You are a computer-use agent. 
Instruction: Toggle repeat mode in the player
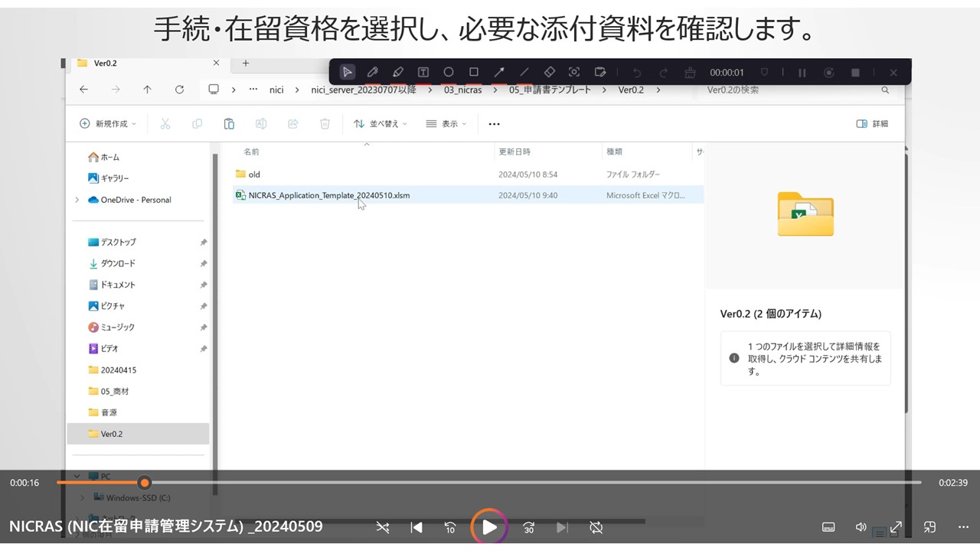click(596, 527)
